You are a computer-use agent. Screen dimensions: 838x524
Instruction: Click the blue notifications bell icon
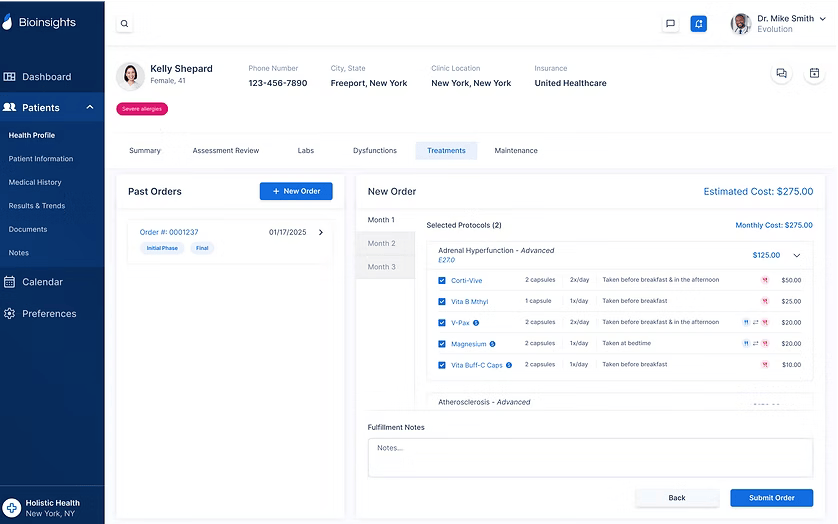point(698,24)
